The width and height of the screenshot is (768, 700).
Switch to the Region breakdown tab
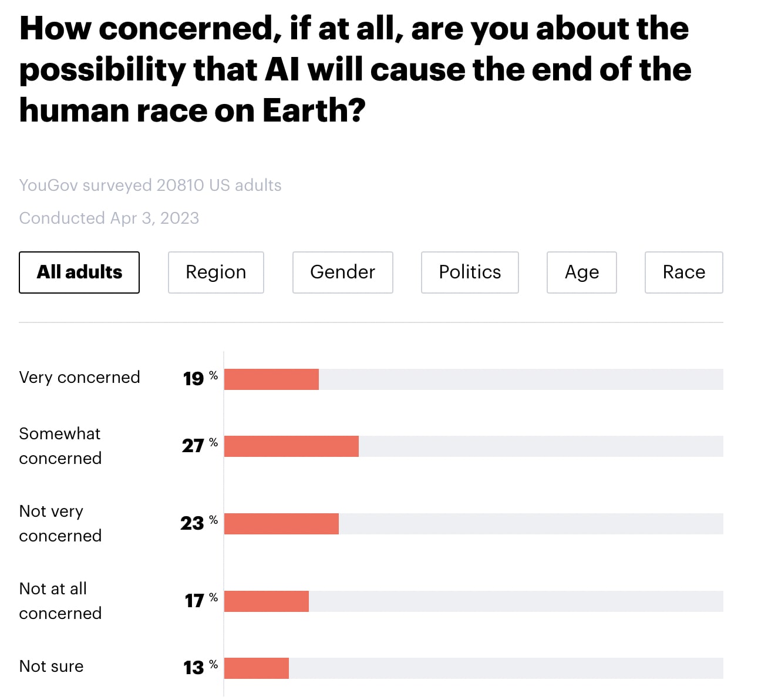[216, 272]
